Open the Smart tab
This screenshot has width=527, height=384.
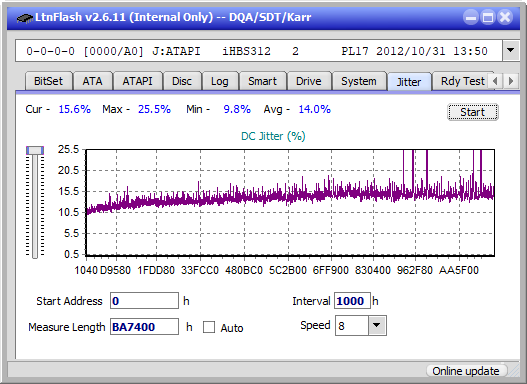pos(262,81)
